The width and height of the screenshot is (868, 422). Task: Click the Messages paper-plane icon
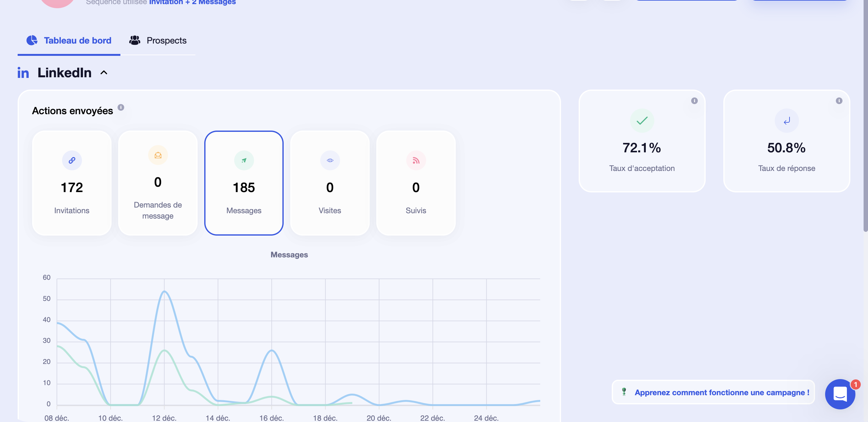(x=244, y=161)
